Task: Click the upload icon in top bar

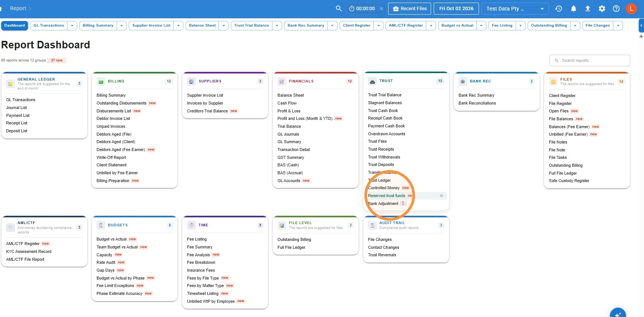Action: 587,8
